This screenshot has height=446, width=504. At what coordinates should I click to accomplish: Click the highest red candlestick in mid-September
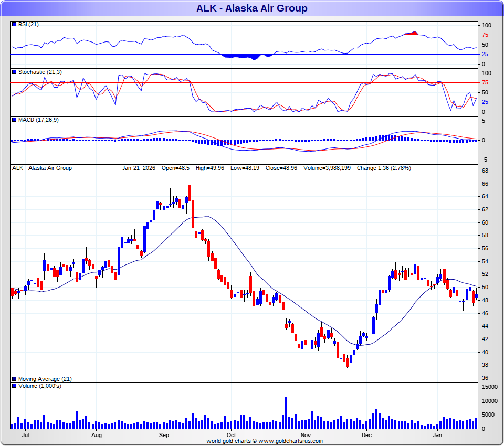click(x=190, y=193)
